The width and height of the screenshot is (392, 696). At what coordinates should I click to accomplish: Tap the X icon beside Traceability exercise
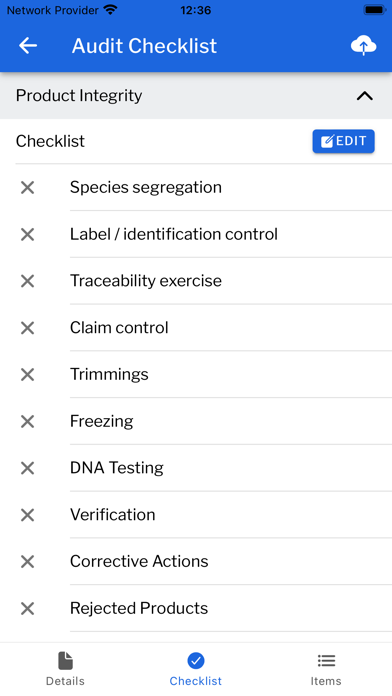click(x=28, y=281)
